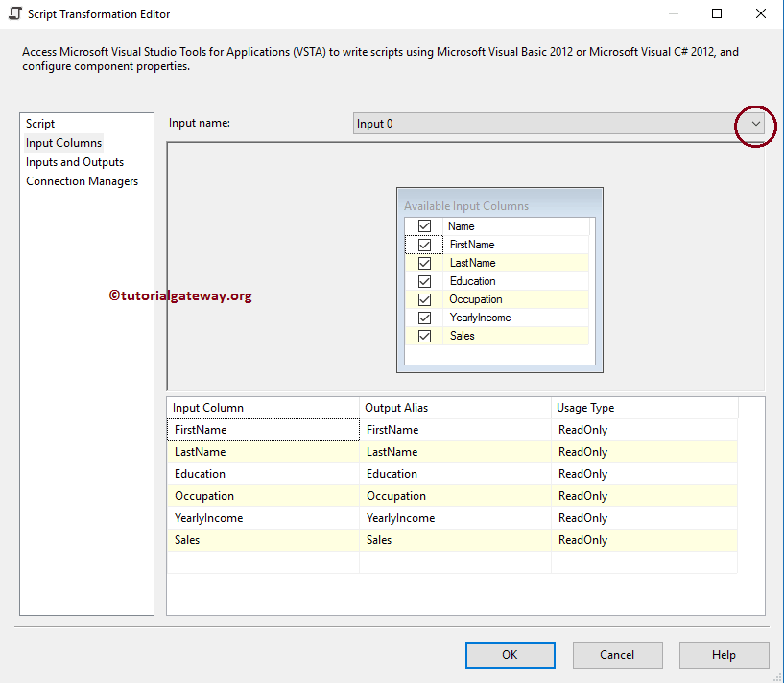This screenshot has height=683, width=784.
Task: Edit the Output Alias cell for Education
Action: pyautogui.click(x=451, y=473)
